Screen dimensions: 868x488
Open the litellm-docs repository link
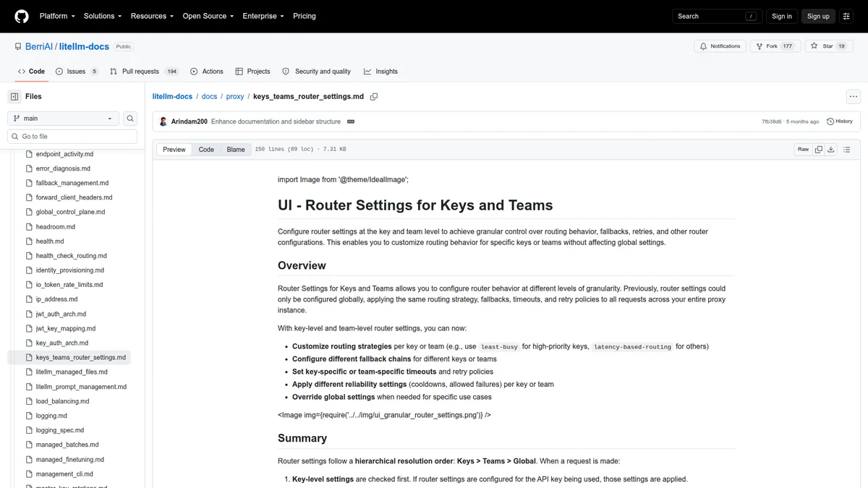(84, 46)
